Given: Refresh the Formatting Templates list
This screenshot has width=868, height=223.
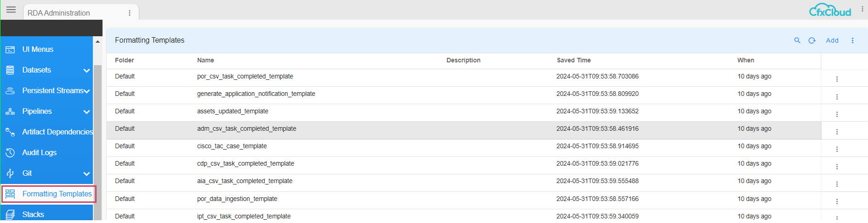Looking at the screenshot, I should [x=812, y=40].
